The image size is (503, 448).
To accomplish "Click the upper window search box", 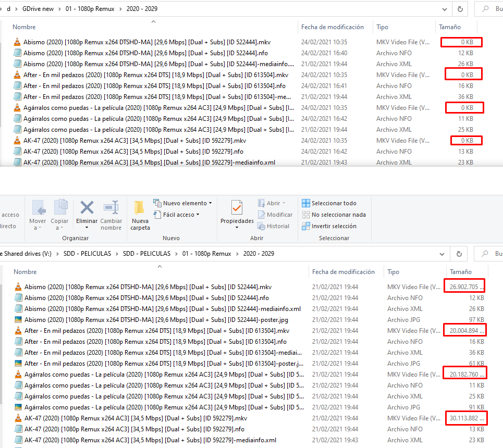I will [x=488, y=9].
